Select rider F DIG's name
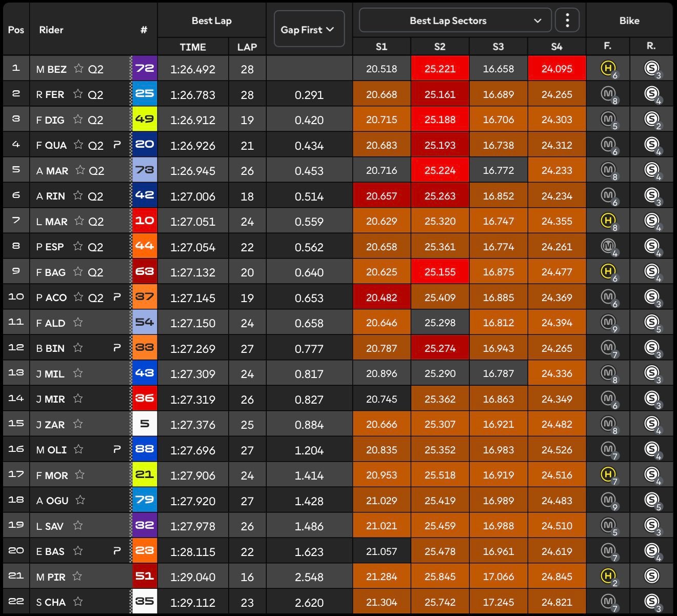Image resolution: width=677 pixels, height=616 pixels. tap(50, 120)
